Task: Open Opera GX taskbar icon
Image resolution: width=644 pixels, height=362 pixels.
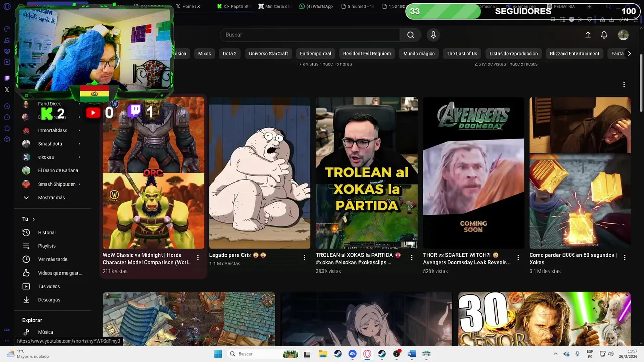Action: 367,354
